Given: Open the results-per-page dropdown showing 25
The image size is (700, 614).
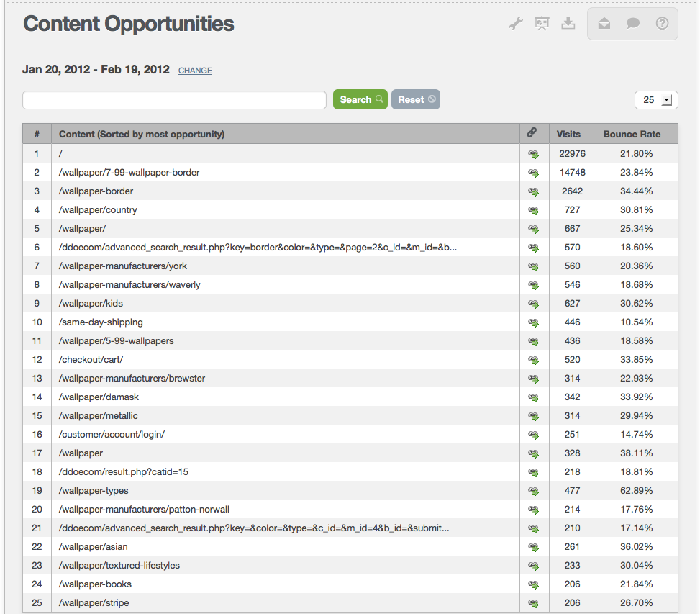Looking at the screenshot, I should pos(655,99).
